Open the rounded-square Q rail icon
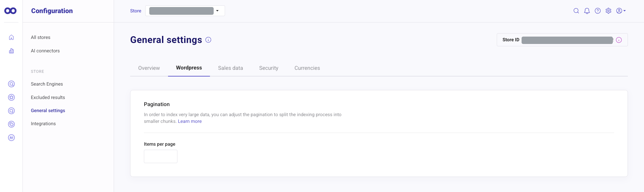The width and height of the screenshot is (644, 192). click(x=11, y=111)
